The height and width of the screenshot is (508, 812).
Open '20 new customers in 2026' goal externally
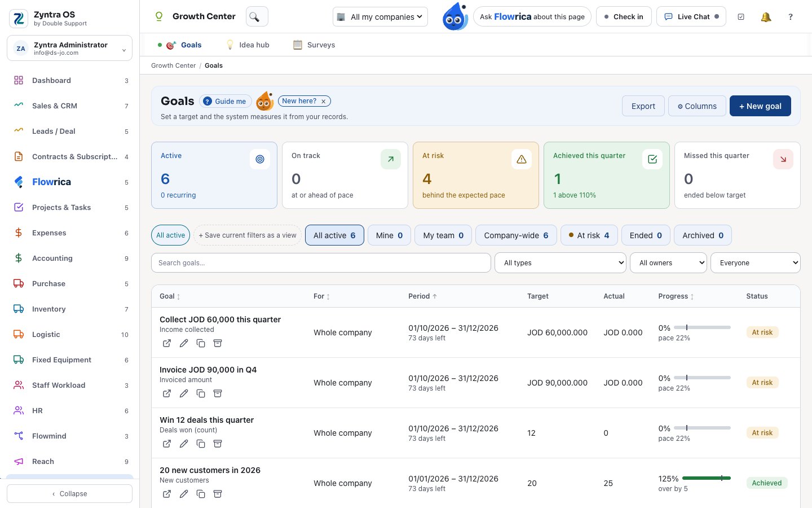tap(167, 494)
